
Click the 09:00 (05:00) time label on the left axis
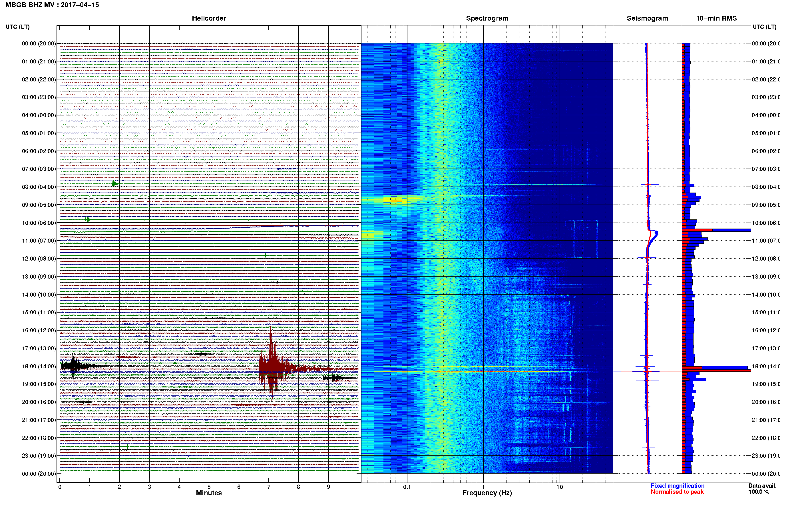point(39,205)
